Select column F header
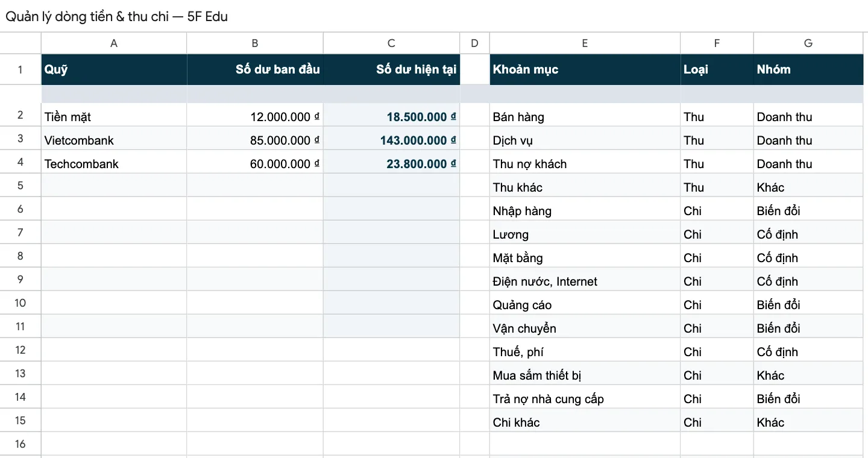Screen dimensions: 868x458 coord(717,43)
